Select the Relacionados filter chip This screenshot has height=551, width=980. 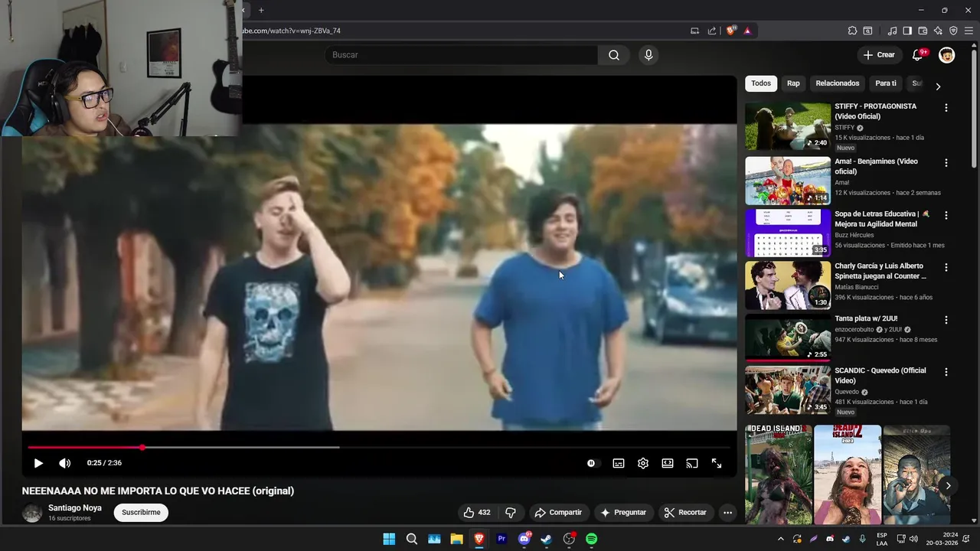(x=838, y=83)
